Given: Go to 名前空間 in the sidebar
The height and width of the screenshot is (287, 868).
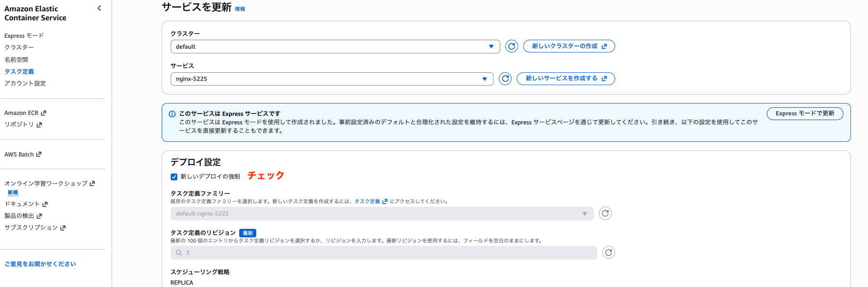Looking at the screenshot, I should click(16, 60).
